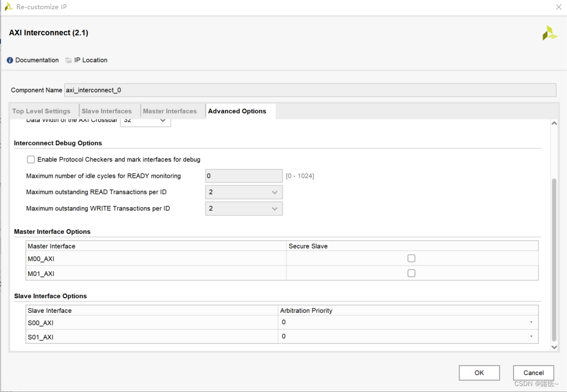Go to Master Interfaces tab
The width and height of the screenshot is (567, 392).
[x=170, y=111]
